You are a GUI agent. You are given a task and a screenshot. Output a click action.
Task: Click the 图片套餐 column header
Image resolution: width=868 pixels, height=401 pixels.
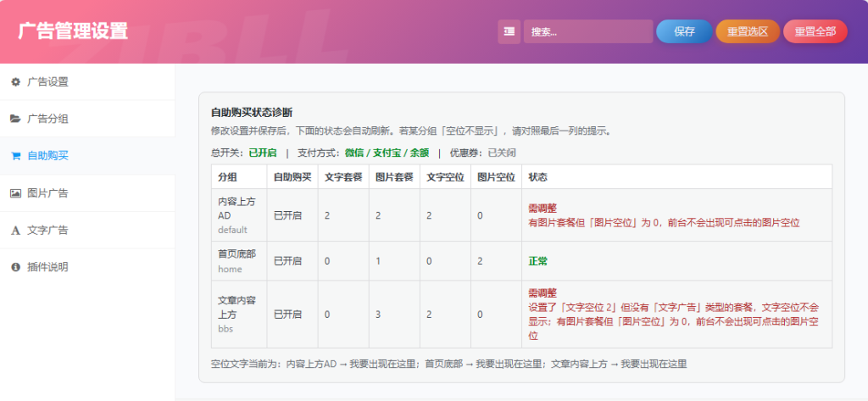[x=394, y=176]
